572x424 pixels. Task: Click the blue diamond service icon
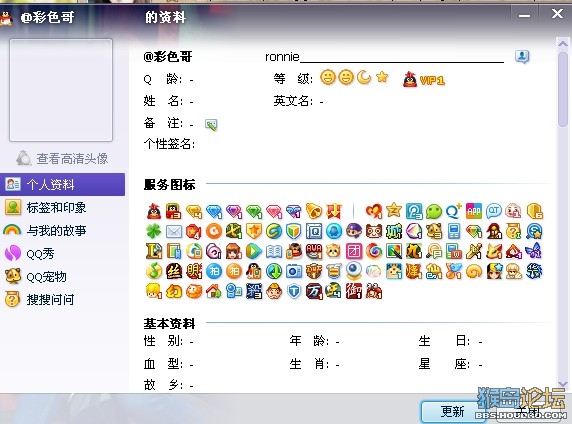[x=214, y=211]
